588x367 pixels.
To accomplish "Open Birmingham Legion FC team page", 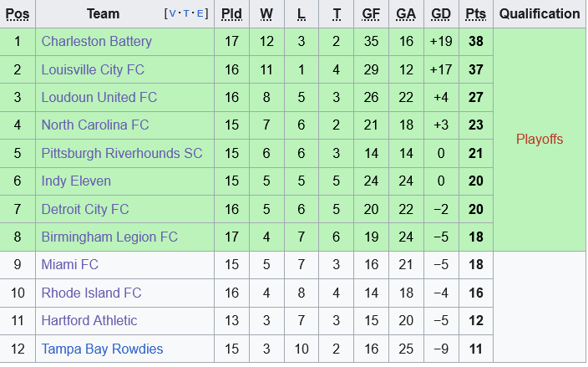I will click(109, 237).
